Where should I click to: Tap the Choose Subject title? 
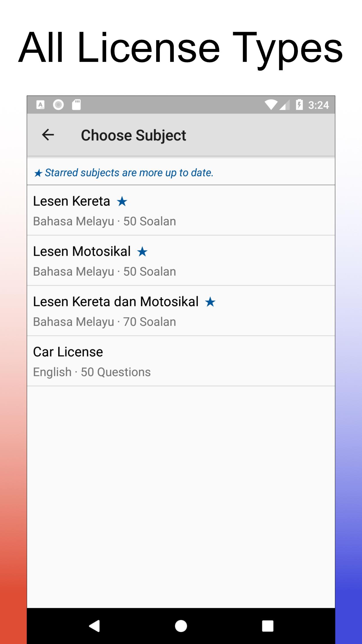point(133,135)
